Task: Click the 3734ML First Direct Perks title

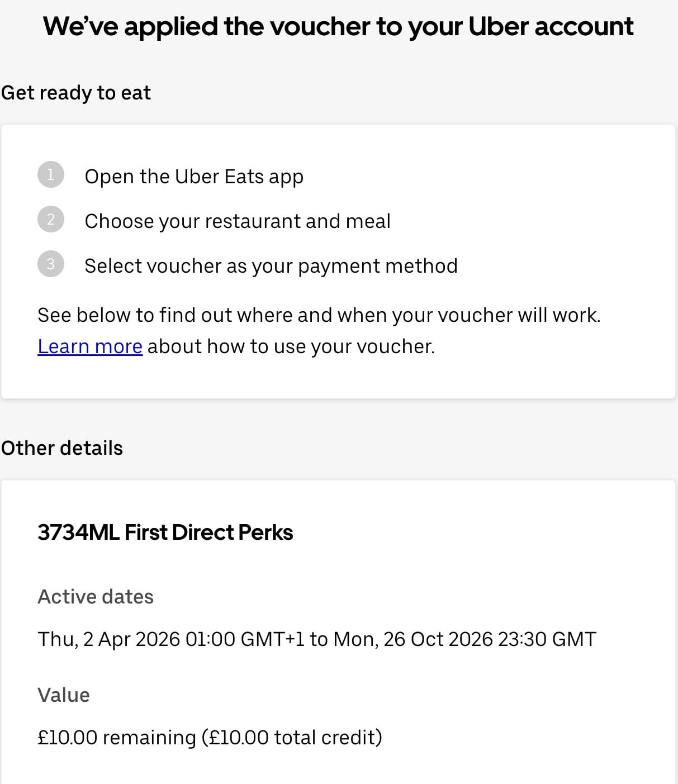Action: [165, 533]
